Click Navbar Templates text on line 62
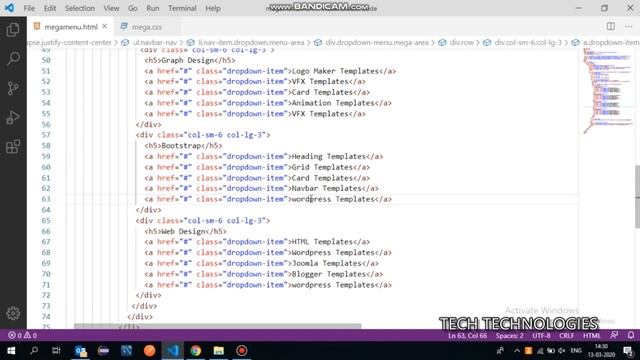 point(327,189)
